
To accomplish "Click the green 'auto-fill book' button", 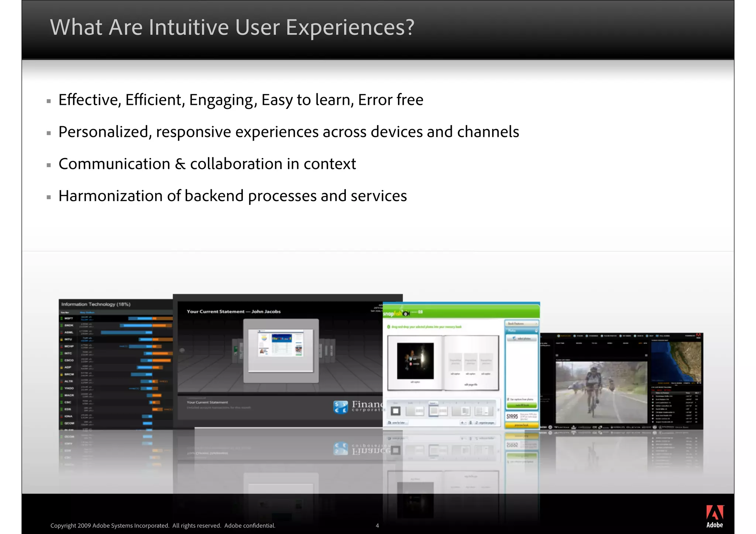I will [521, 405].
